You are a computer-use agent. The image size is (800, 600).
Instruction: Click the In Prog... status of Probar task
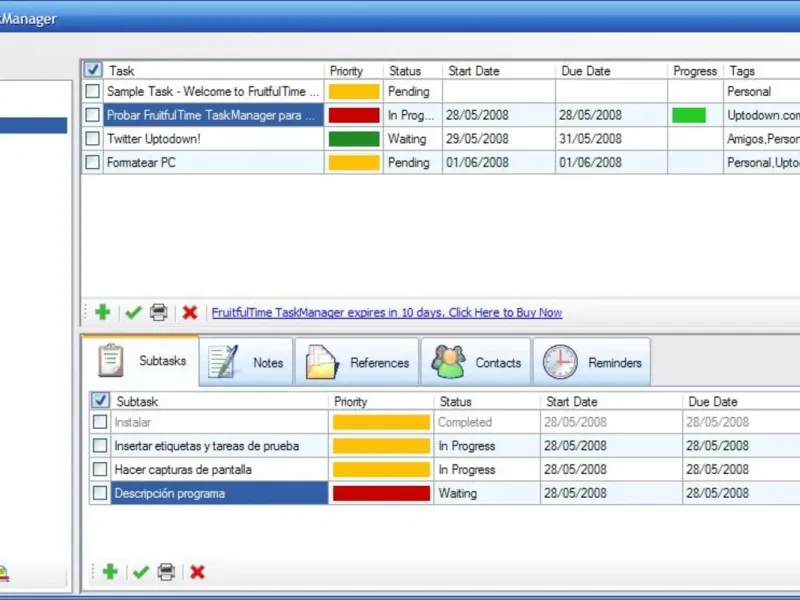pyautogui.click(x=411, y=115)
